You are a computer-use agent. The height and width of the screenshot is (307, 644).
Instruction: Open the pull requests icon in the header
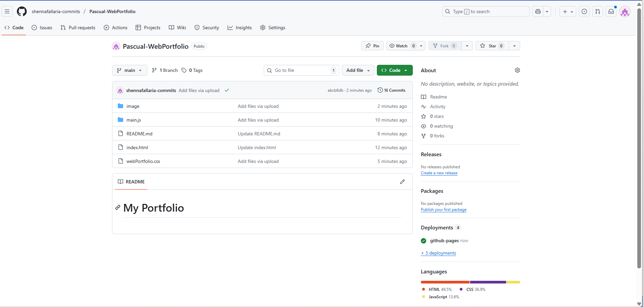598,11
